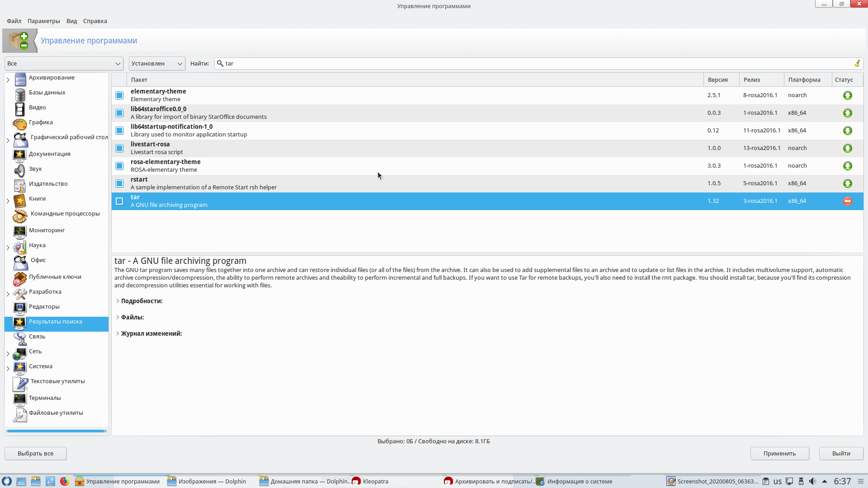868x488 pixels.
Task: Click the blue progress bar below the category list
Action: [x=56, y=431]
